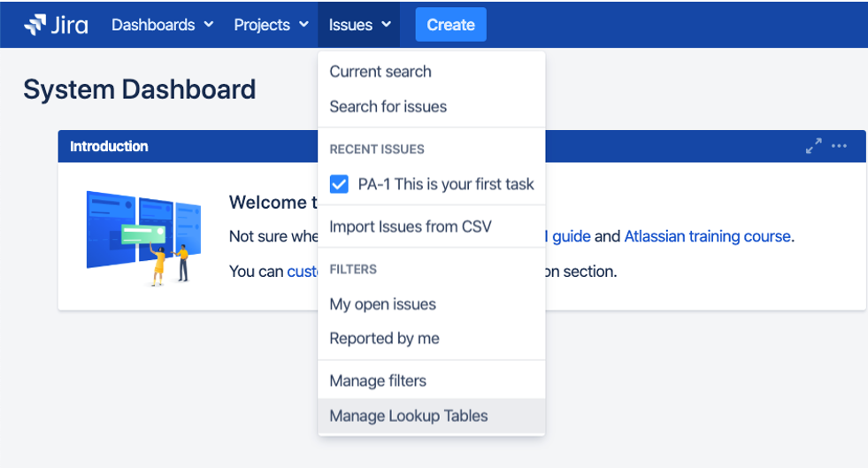Open the Introduction gadget three-dot menu
This screenshot has width=868, height=468.
[x=839, y=147]
